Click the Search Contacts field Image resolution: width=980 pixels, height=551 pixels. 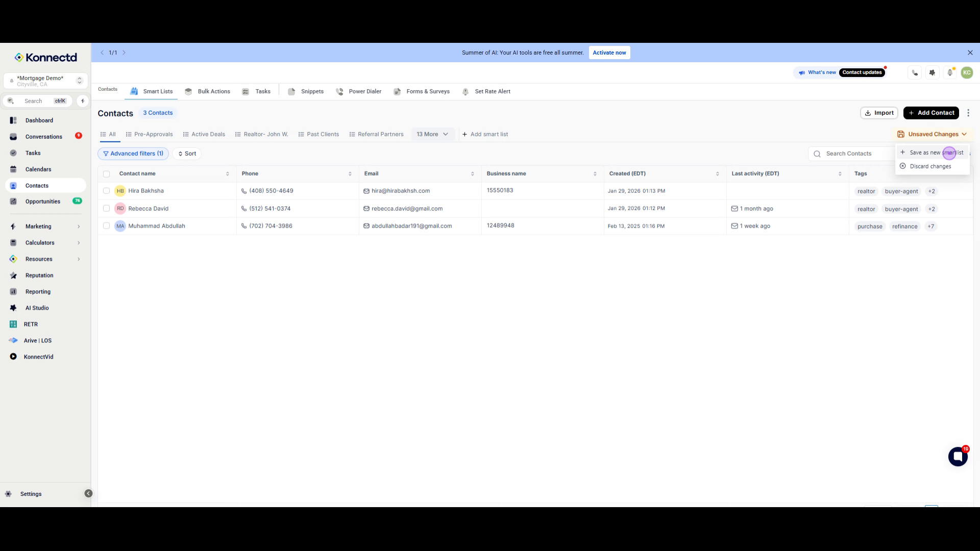tap(851, 154)
